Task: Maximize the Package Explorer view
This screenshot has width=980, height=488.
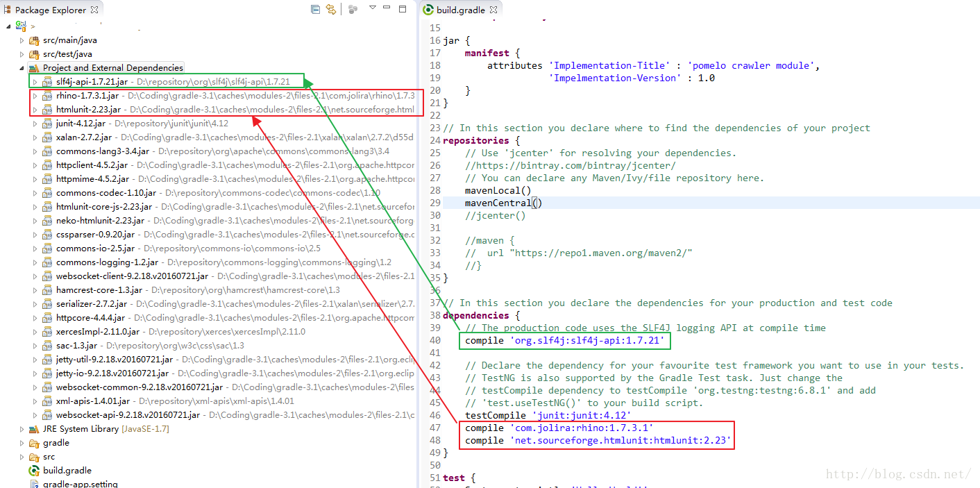Action: tap(403, 8)
